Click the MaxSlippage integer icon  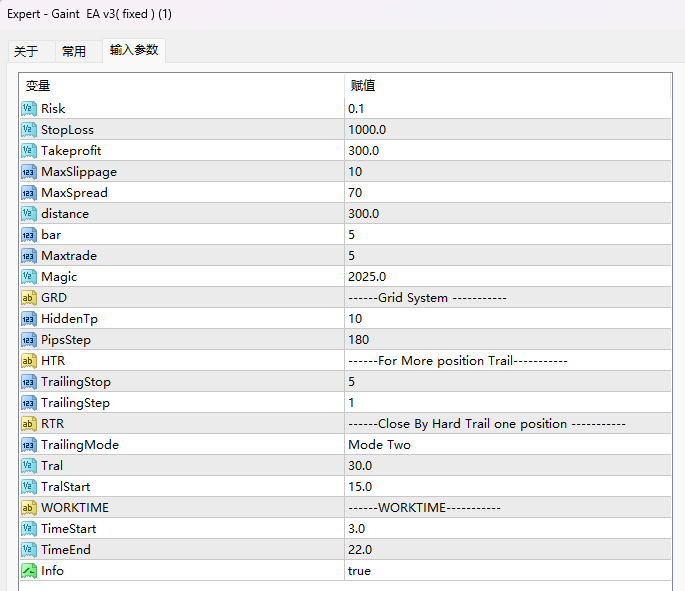click(x=29, y=171)
